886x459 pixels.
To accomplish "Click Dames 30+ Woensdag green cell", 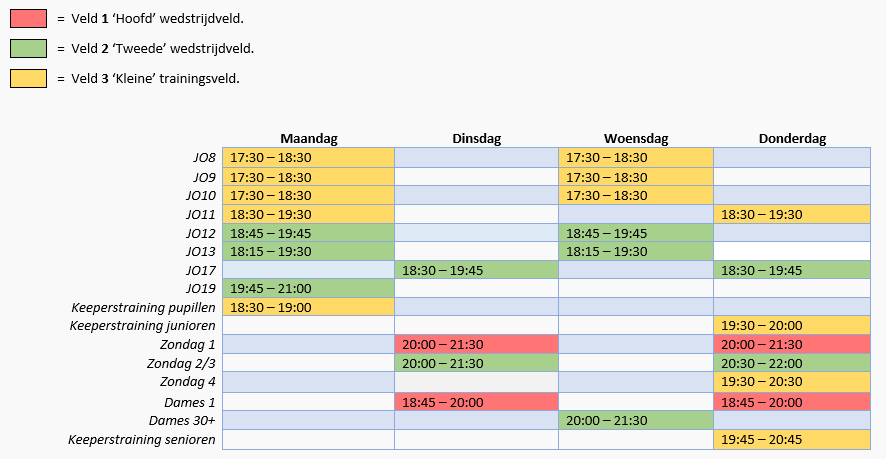I will (636, 420).
